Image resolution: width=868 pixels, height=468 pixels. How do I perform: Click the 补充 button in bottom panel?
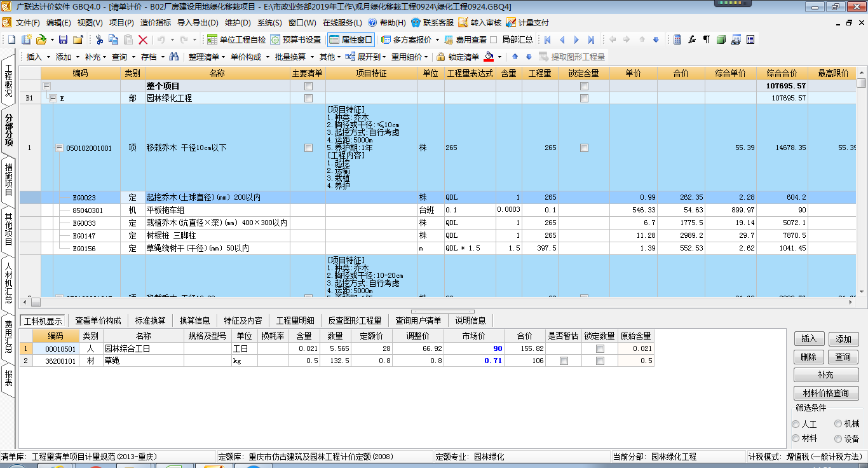point(826,375)
